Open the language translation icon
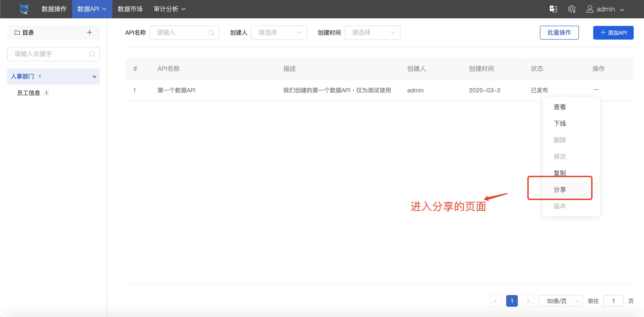The height and width of the screenshot is (317, 644). [x=553, y=9]
